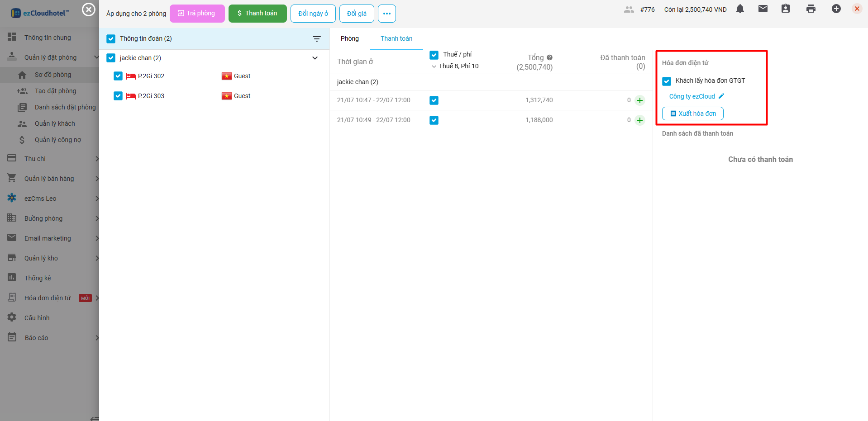
Task: Expand Thu chi sidebar menu
Action: 52,159
